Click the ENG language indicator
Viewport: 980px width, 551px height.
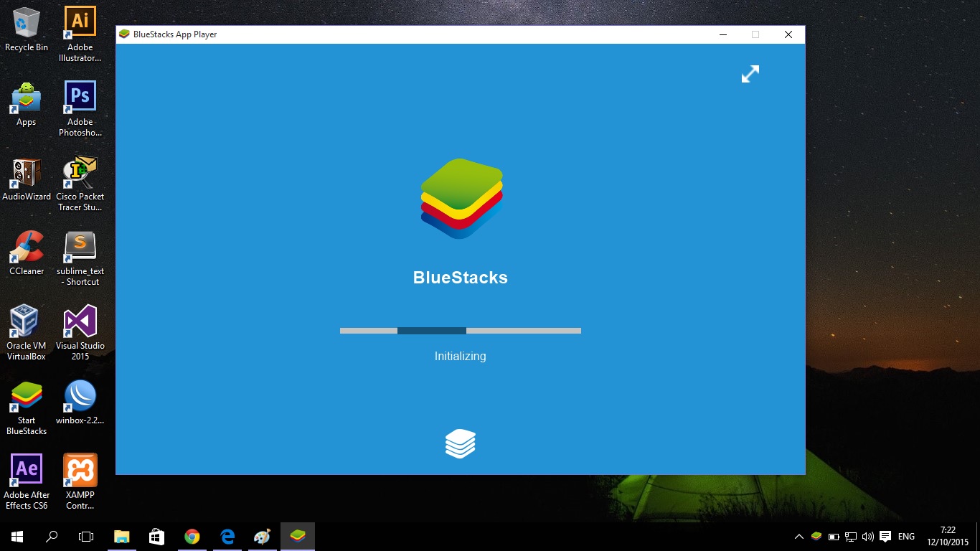pos(906,537)
